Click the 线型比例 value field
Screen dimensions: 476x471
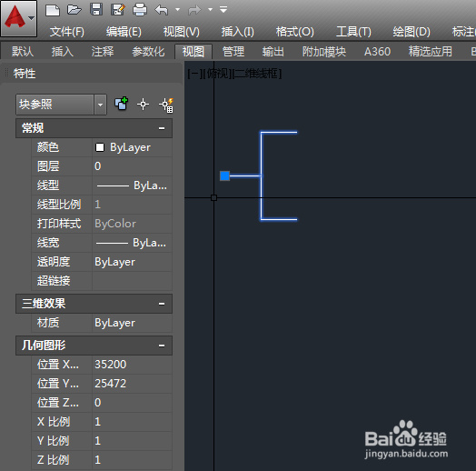tap(132, 205)
